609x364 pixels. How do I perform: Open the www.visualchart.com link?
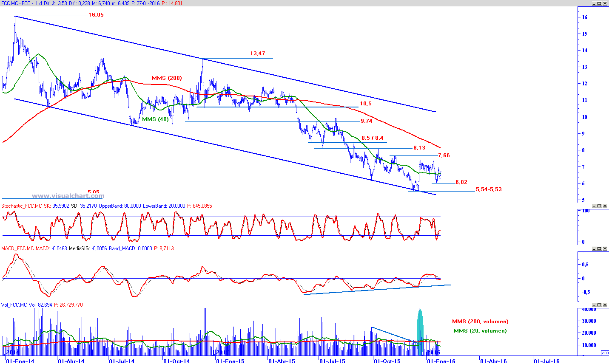(x=68, y=196)
